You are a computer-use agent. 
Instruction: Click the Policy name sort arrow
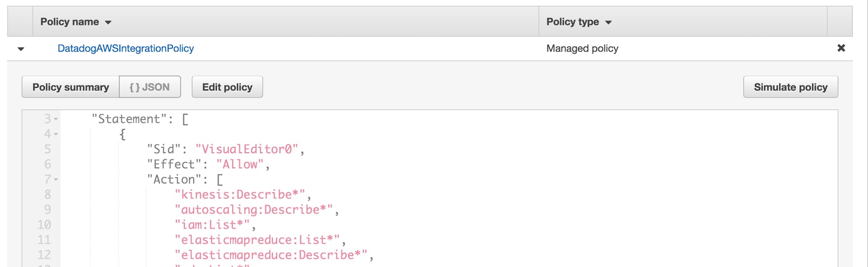(108, 22)
